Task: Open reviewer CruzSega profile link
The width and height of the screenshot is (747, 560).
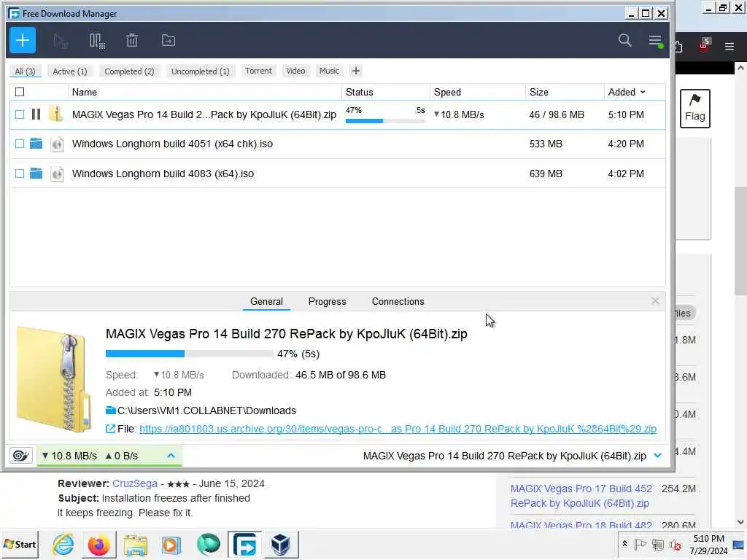Action: point(135,483)
